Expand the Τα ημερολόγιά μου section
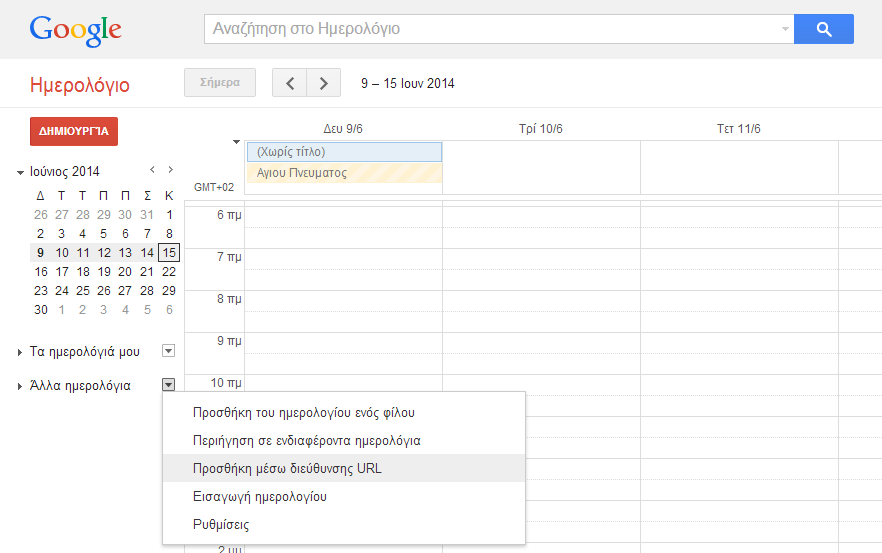The image size is (882, 553). point(22,352)
